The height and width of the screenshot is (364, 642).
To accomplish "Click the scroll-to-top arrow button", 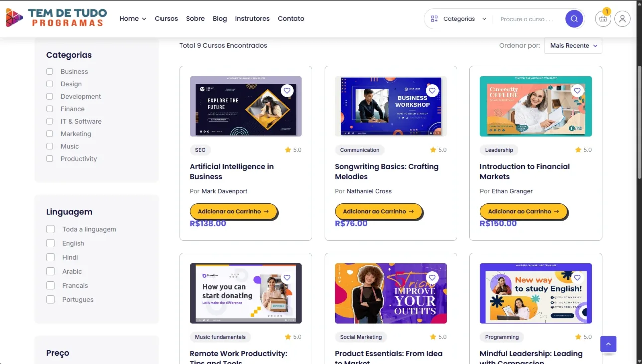I will pos(608,344).
